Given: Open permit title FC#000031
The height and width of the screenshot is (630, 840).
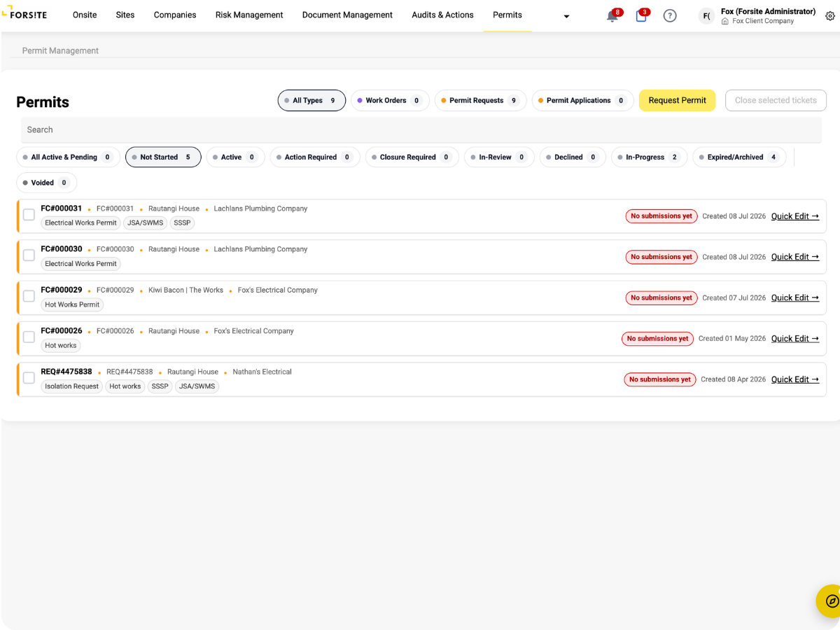Looking at the screenshot, I should (62, 209).
